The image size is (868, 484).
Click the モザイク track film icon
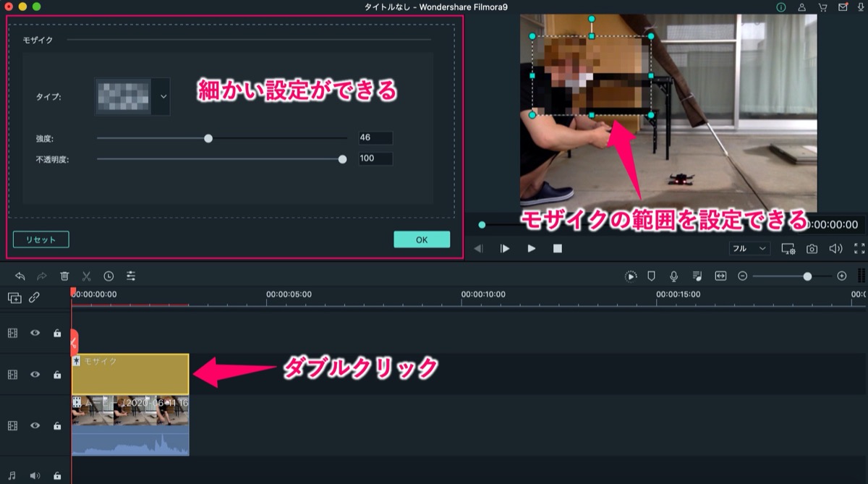tap(12, 375)
